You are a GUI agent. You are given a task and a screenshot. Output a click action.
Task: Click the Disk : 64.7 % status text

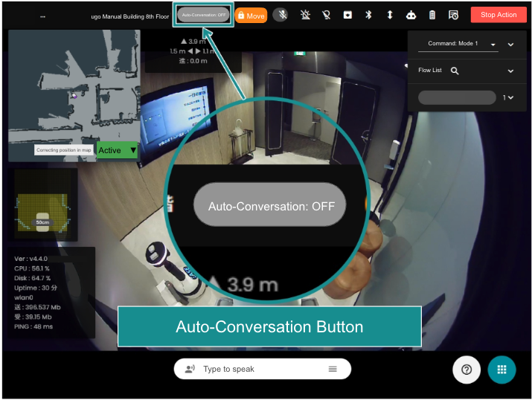click(32, 278)
